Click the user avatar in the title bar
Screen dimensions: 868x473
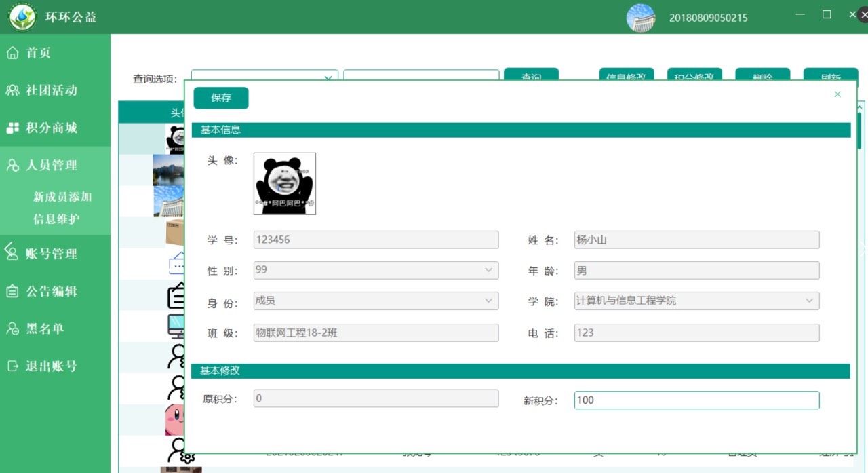tap(641, 18)
